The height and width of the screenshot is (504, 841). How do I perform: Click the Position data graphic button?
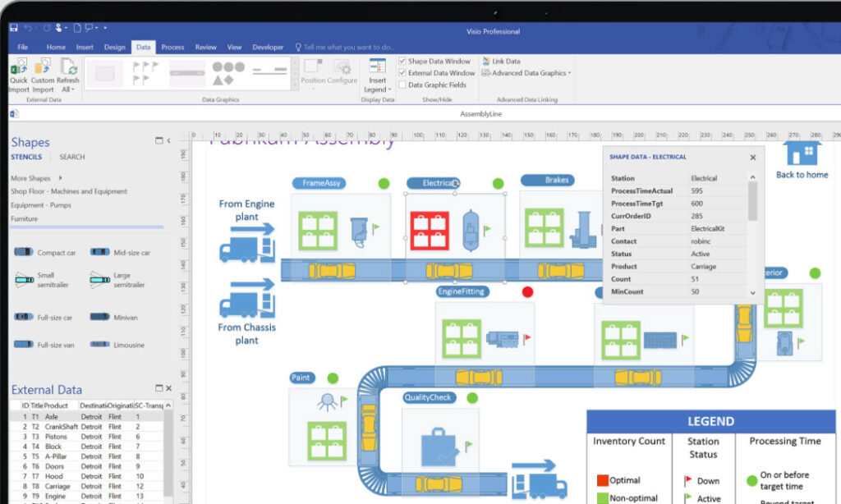[x=313, y=71]
